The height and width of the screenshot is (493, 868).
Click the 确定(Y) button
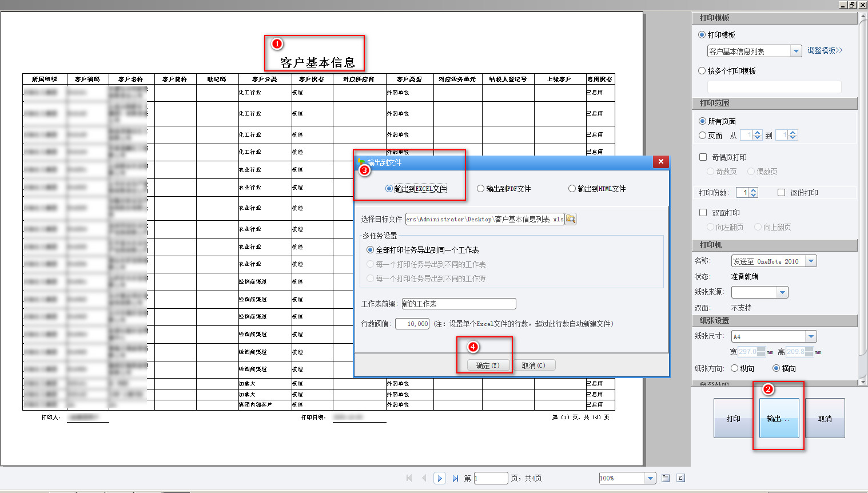point(488,365)
